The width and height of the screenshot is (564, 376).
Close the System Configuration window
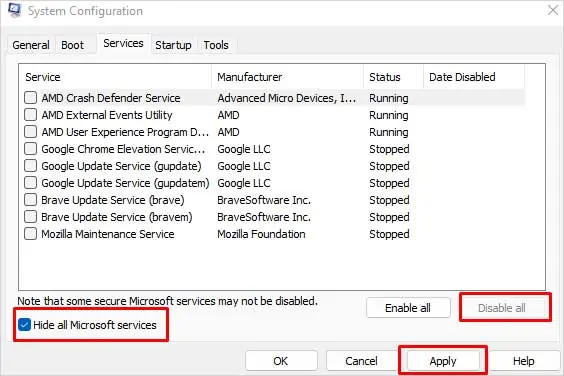point(553,10)
